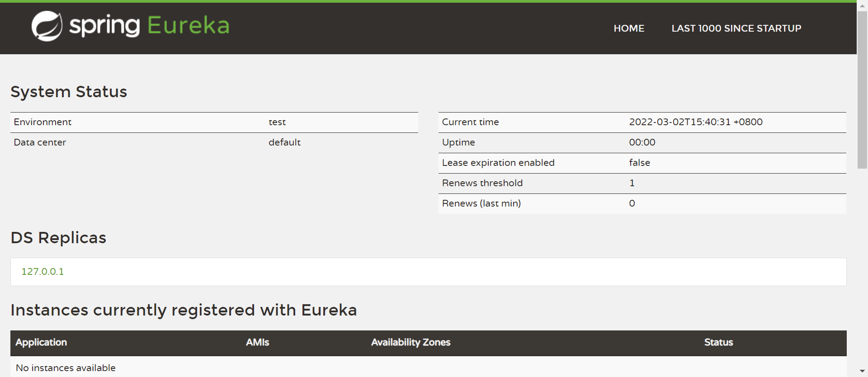Select the System Status heading

(69, 92)
